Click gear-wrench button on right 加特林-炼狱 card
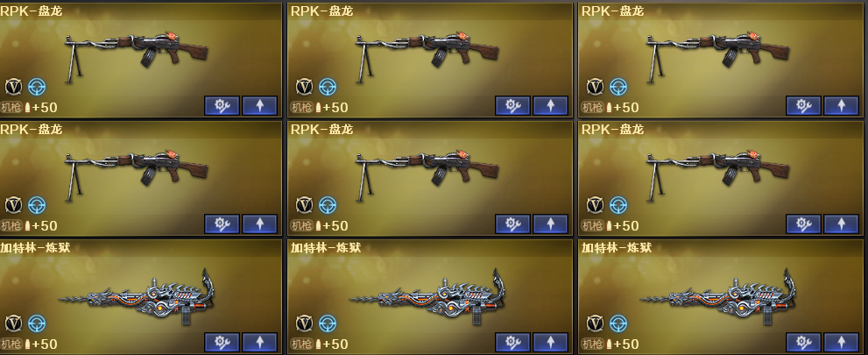This screenshot has height=355, width=868. tap(803, 342)
